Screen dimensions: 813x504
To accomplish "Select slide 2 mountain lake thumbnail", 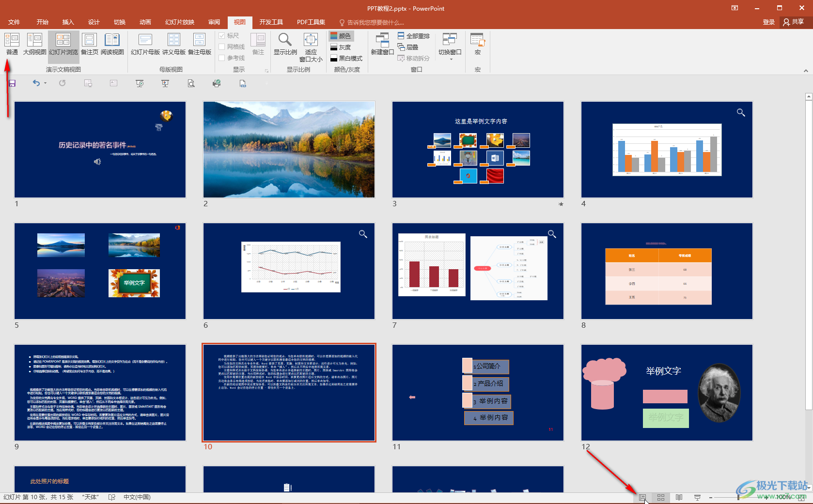I will coord(289,150).
